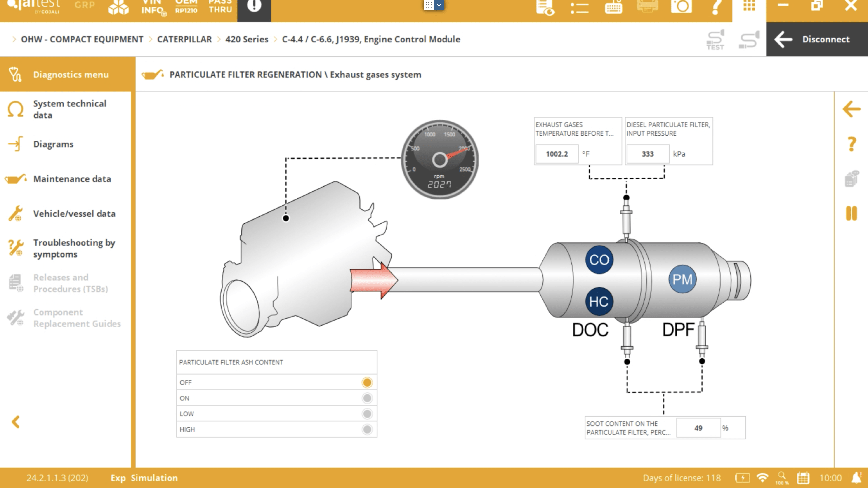
Task: Open the on-screen keyboard icon
Action: pyautogui.click(x=613, y=7)
